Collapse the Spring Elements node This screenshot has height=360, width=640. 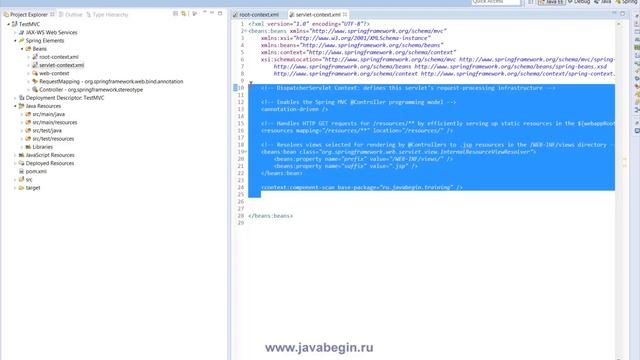(16, 41)
